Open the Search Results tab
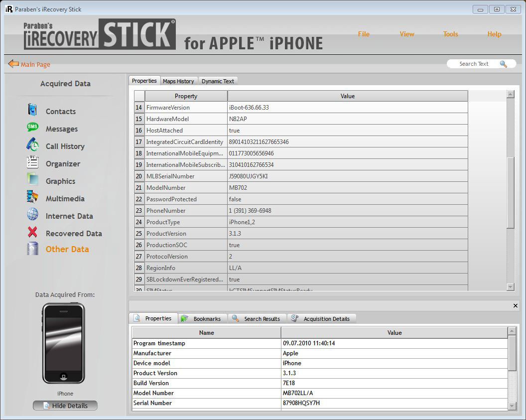The image size is (526, 420). tap(257, 318)
